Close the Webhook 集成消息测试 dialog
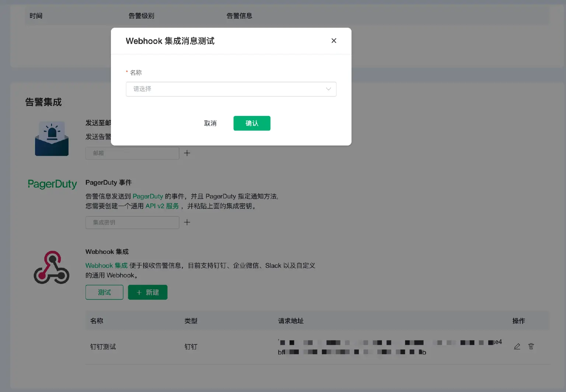Image resolution: width=566 pixels, height=392 pixels. 334,40
